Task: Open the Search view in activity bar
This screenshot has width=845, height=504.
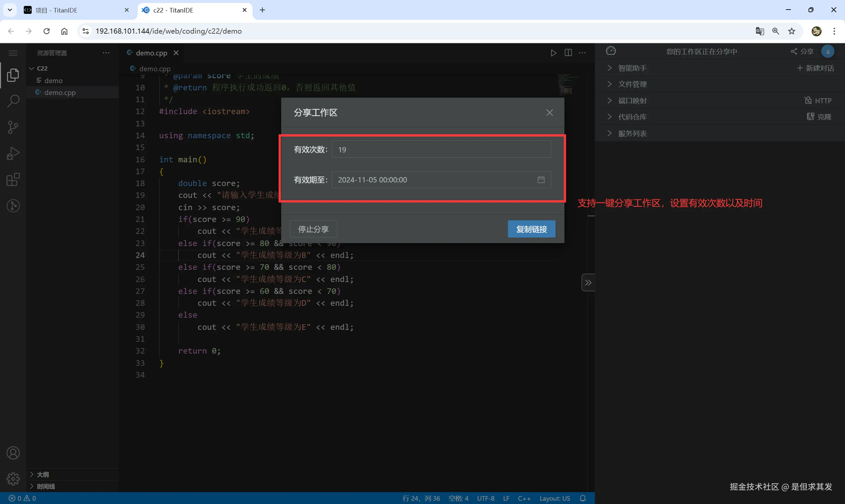Action: pos(13,101)
